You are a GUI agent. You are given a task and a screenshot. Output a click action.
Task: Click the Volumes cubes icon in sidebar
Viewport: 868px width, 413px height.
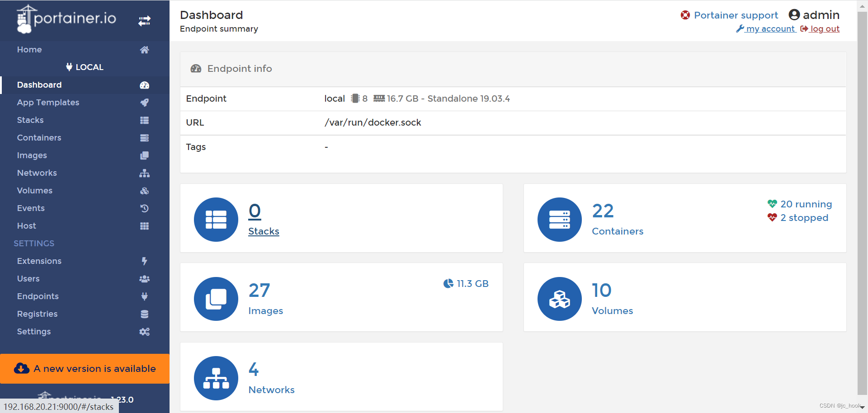[x=144, y=191]
